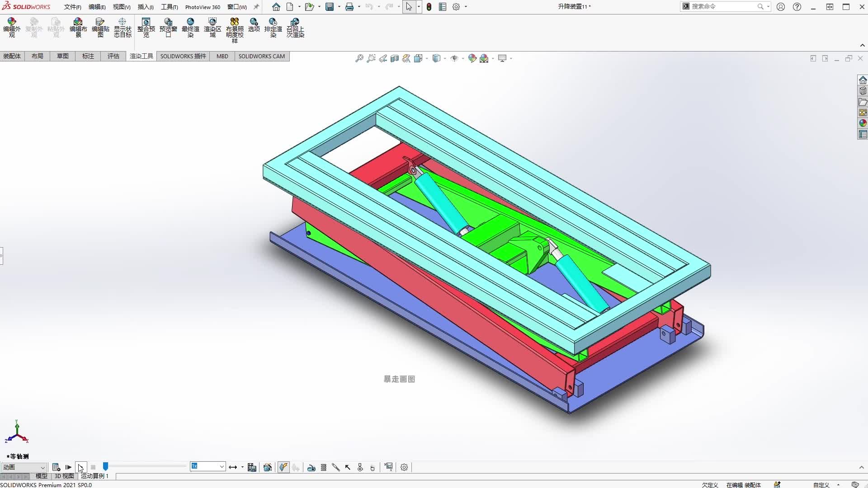
Task: Start Final Render (最终渲染) in PhotoView 360
Action: [x=191, y=27]
